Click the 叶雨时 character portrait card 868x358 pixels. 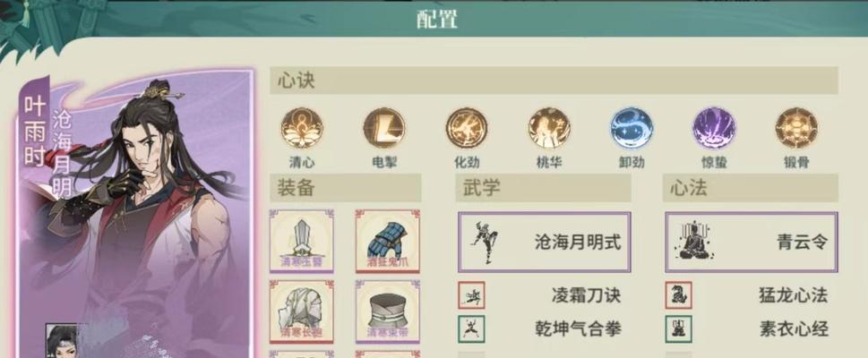[135, 214]
